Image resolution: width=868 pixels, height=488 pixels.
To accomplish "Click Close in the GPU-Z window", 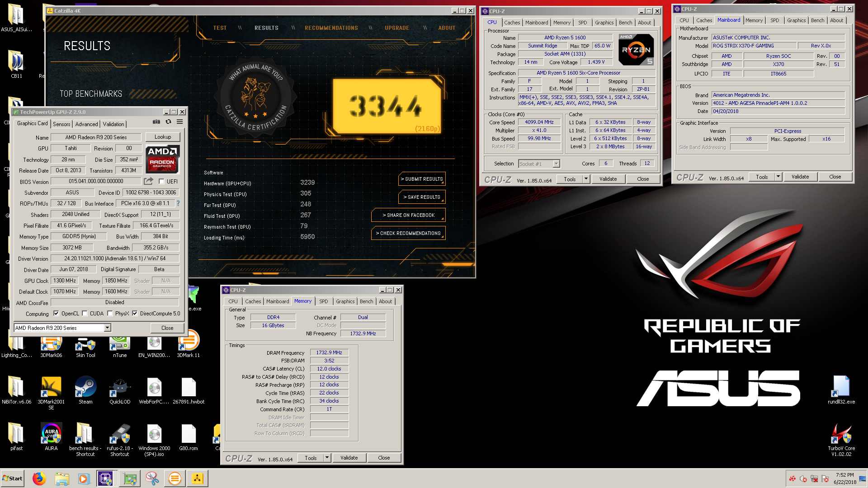I will (167, 328).
